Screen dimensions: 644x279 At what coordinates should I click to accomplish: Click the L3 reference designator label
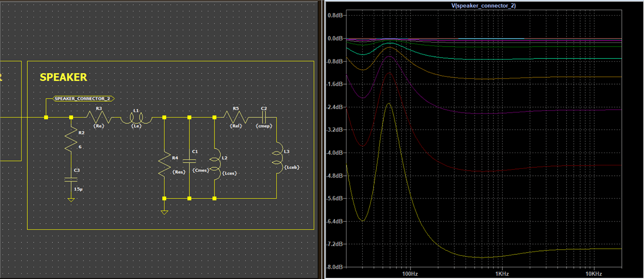(x=286, y=152)
